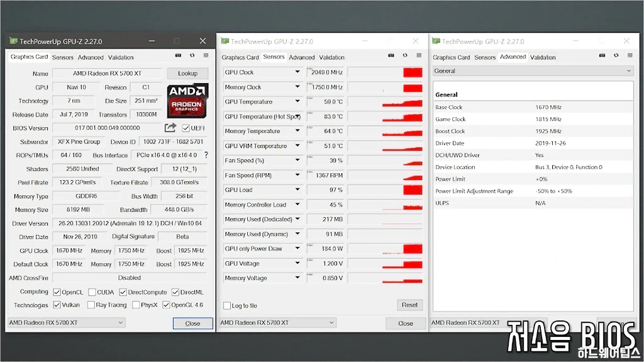
Task: Click BIOS export share icon
Action: point(170,128)
